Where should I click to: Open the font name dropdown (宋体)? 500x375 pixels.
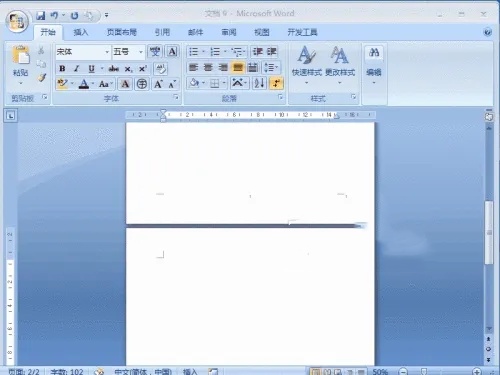pos(107,52)
